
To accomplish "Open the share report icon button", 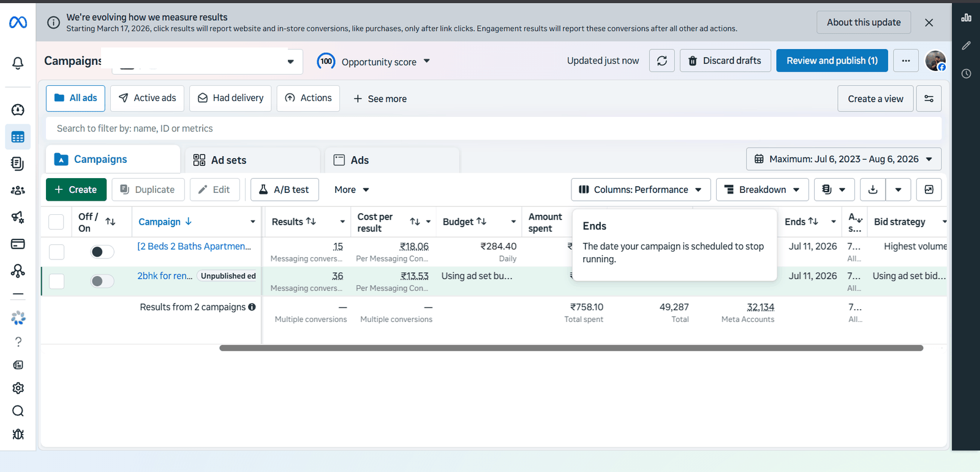I will point(929,190).
